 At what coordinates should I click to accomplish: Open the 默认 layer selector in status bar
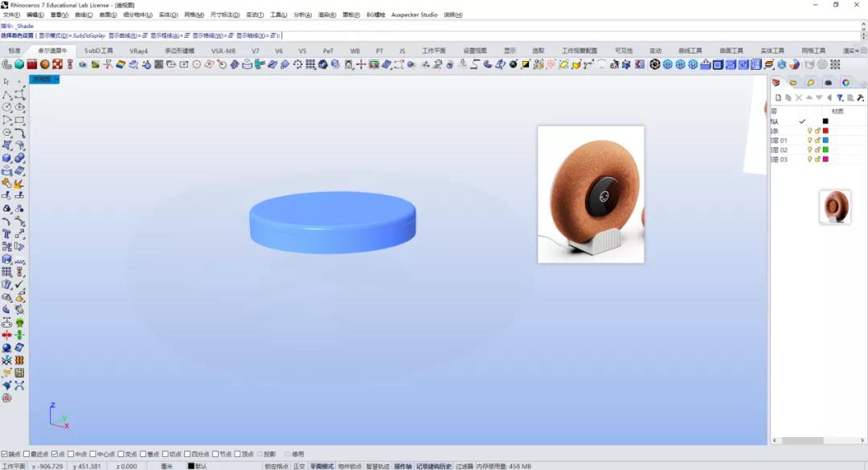coord(198,466)
